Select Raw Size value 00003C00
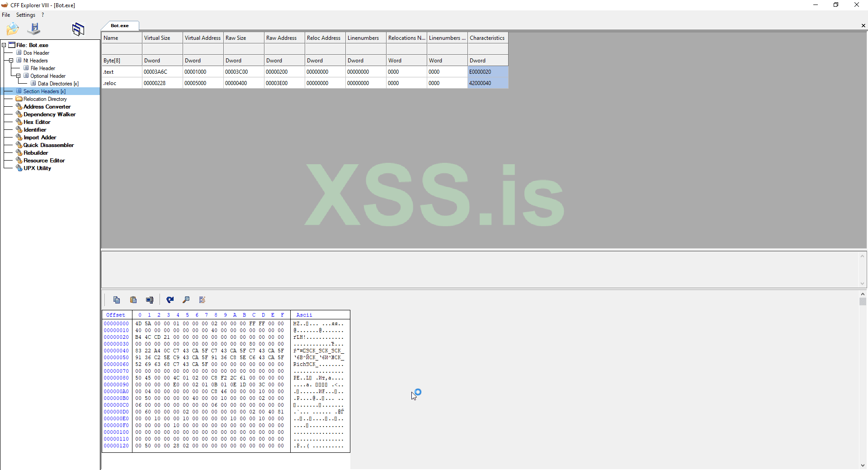The image size is (868, 470). 244,72
